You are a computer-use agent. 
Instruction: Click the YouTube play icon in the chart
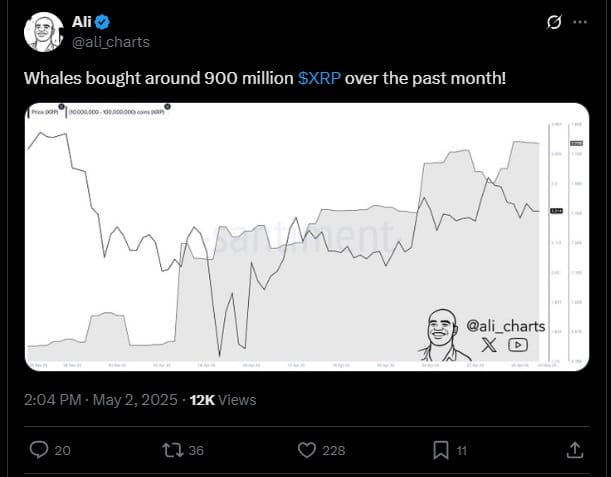518,344
